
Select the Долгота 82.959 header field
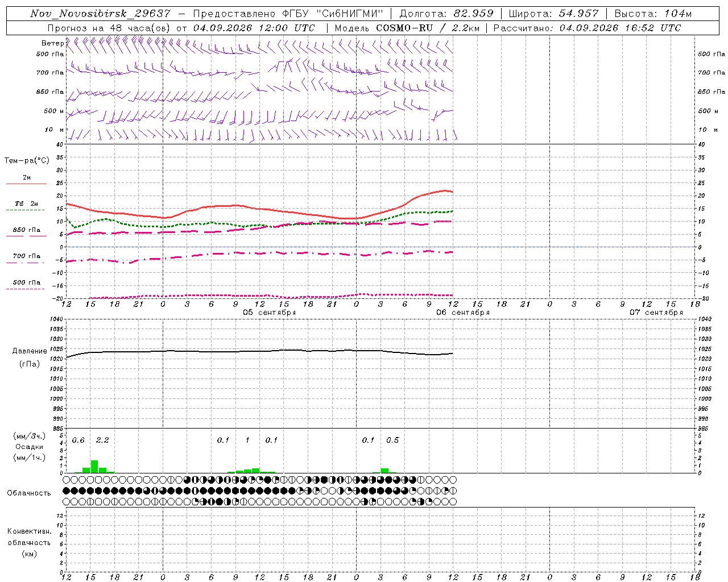pos(446,14)
